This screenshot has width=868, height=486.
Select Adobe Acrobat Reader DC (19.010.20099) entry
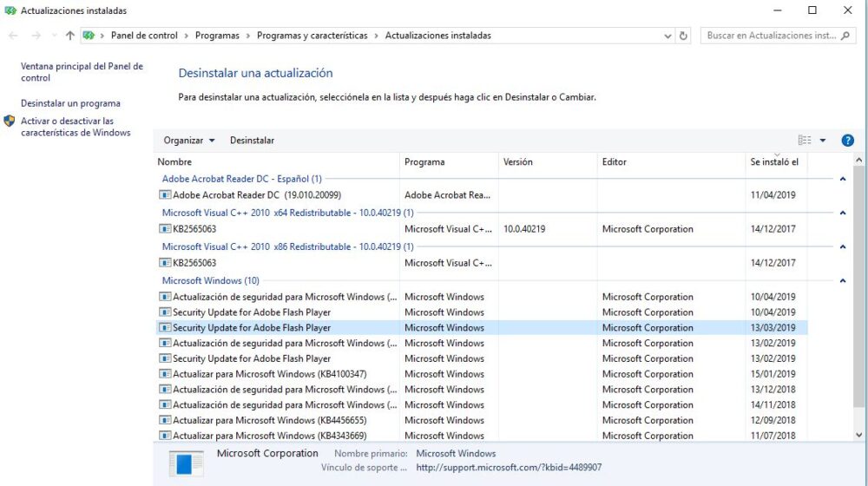pyautogui.click(x=482, y=195)
